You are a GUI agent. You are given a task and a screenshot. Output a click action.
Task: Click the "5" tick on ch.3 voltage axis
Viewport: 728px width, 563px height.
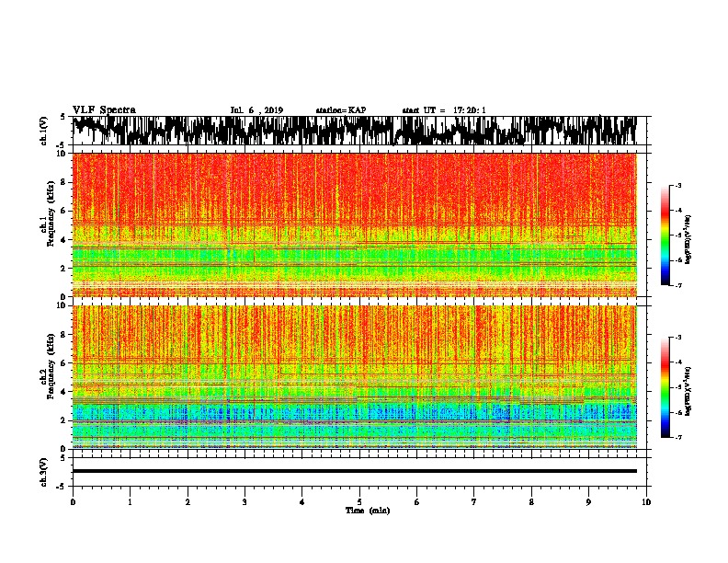63,458
